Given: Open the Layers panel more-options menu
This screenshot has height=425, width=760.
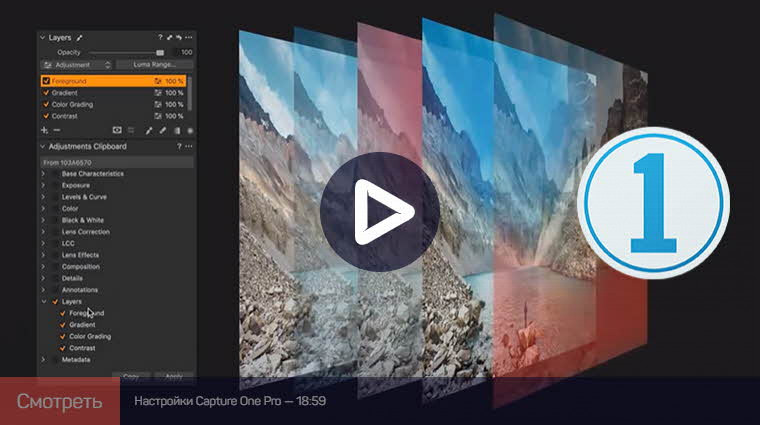Looking at the screenshot, I should 189,38.
